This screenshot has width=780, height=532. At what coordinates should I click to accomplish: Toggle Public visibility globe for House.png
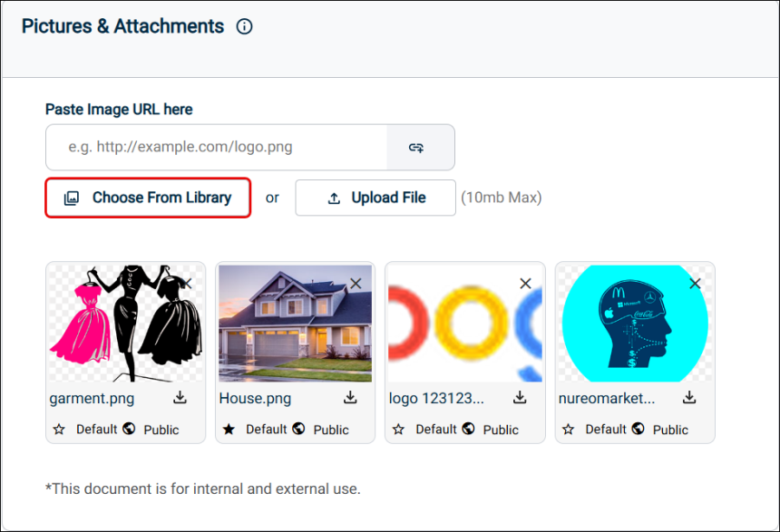point(298,429)
